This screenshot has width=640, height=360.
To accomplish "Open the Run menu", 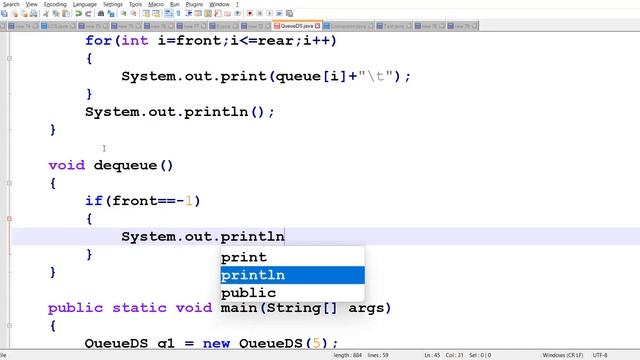I will [175, 4].
